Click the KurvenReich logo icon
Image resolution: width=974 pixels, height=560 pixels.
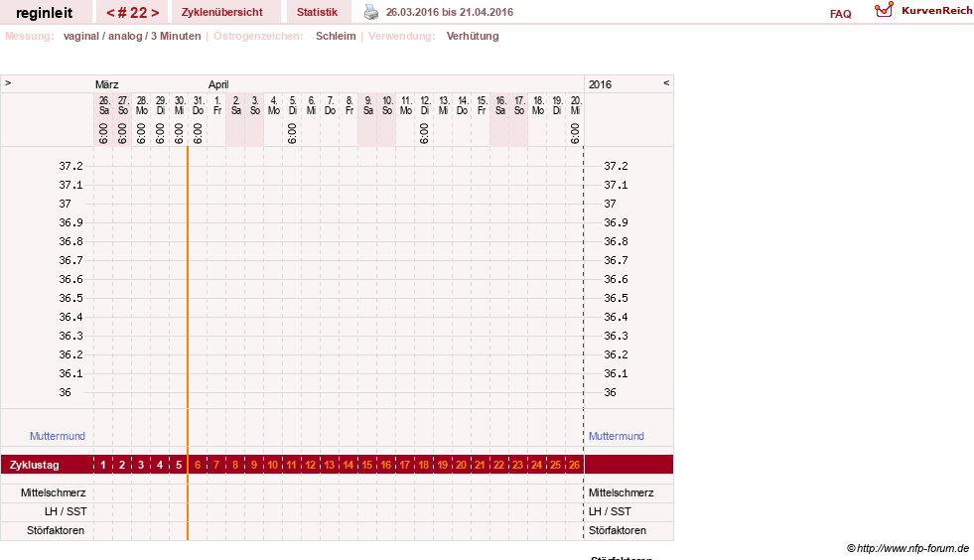884,10
